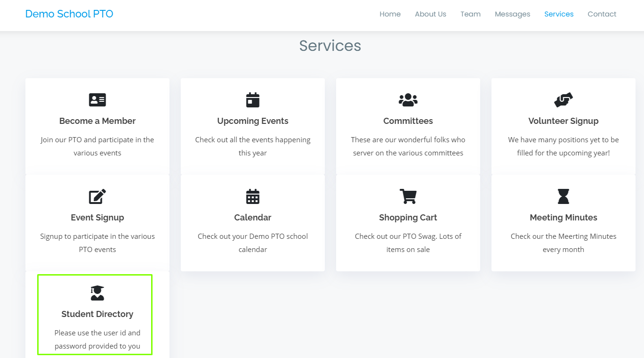644x358 pixels.
Task: Click the Volunteer Signup handshake icon
Action: point(563,99)
